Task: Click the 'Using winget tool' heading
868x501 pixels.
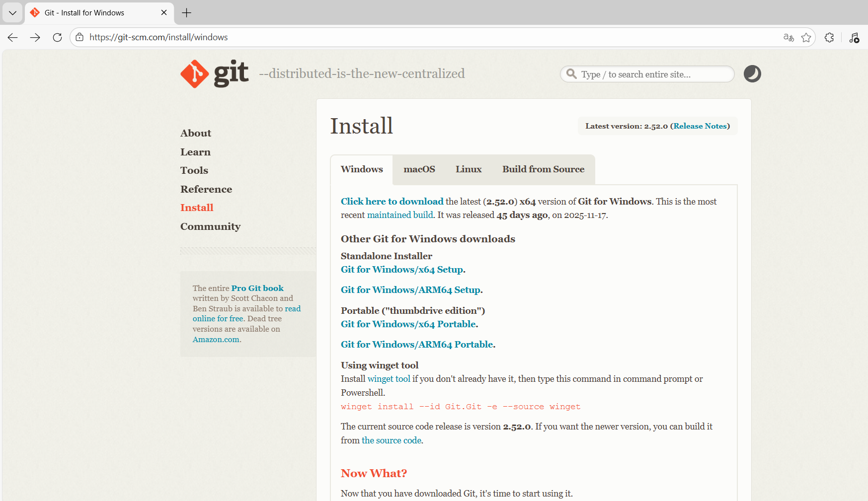Action: click(x=380, y=365)
